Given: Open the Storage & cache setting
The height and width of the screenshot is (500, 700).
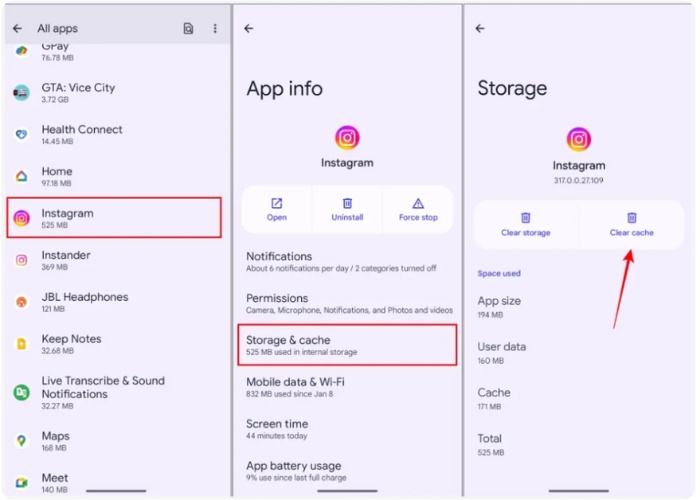Looking at the screenshot, I should (347, 345).
